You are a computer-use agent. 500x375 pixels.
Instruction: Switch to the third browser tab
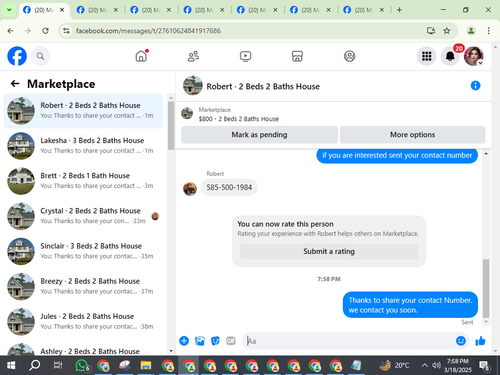(150, 10)
